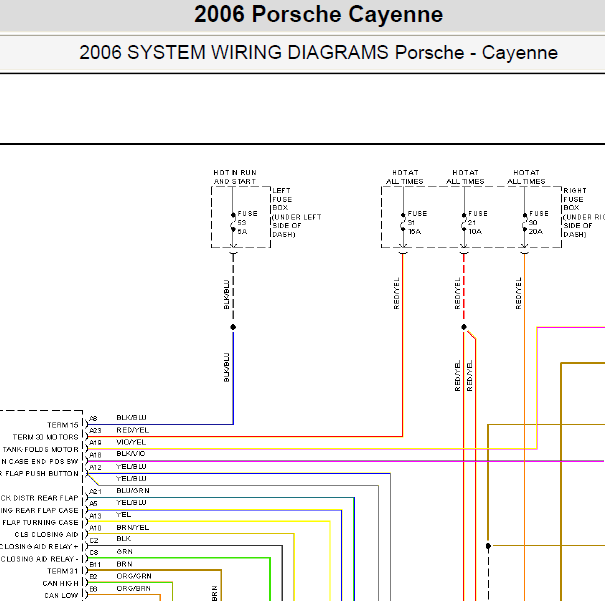Click the fuse 31 symbol in right fuse box

pyautogui.click(x=403, y=222)
